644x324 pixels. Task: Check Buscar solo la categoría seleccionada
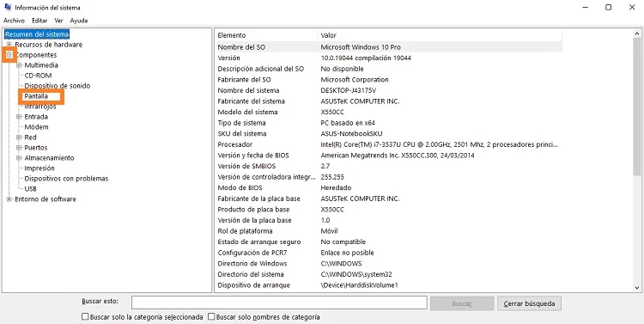pos(85,317)
